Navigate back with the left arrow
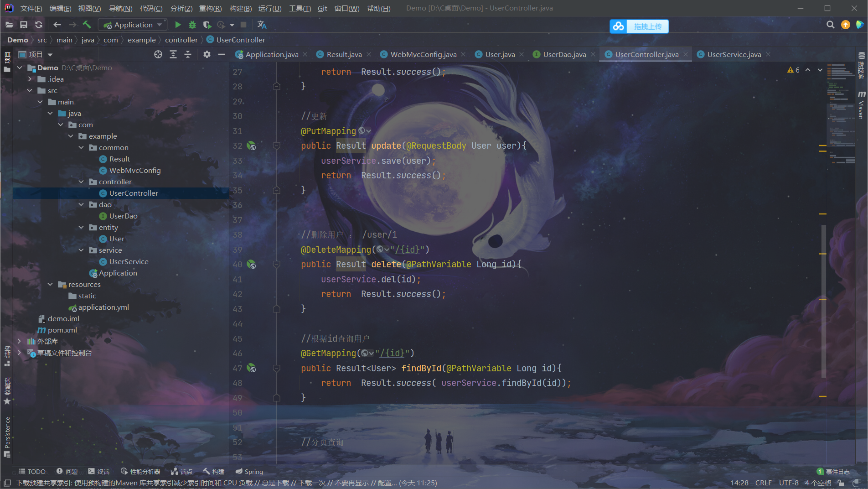The image size is (868, 489). point(57,25)
